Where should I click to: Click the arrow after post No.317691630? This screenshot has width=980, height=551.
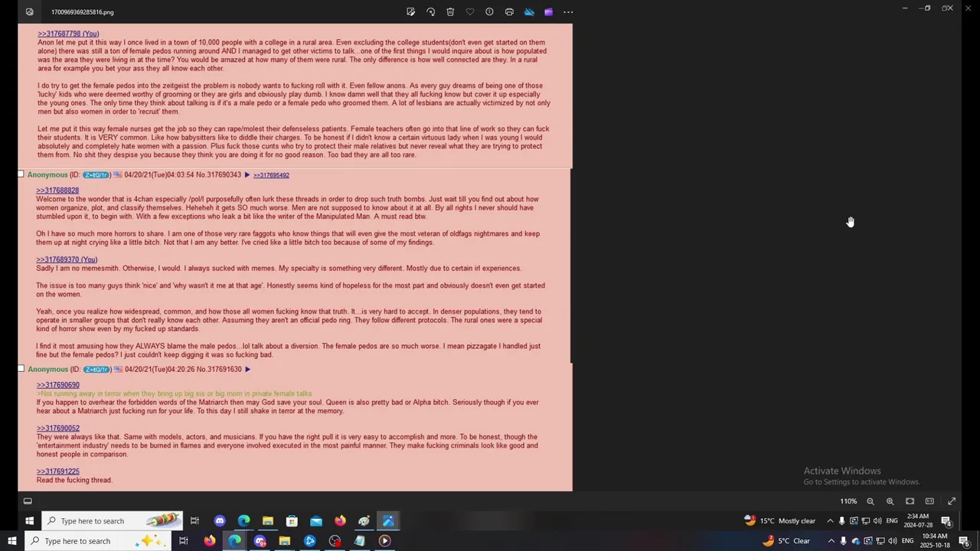247,369
